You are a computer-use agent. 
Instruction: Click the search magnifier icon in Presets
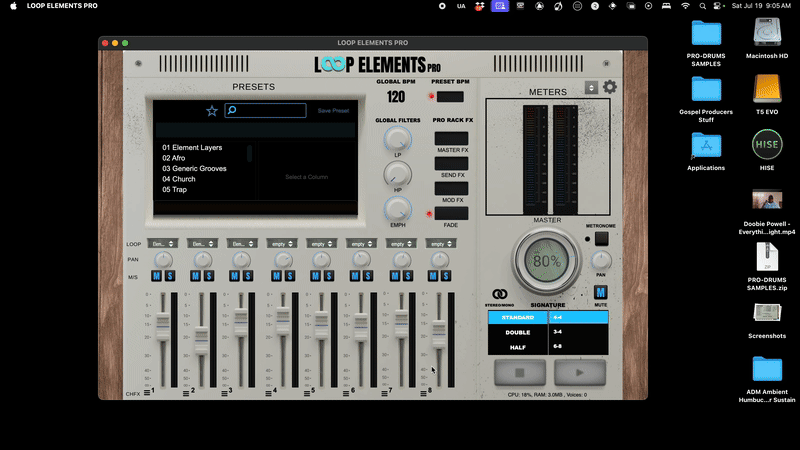pos(232,110)
